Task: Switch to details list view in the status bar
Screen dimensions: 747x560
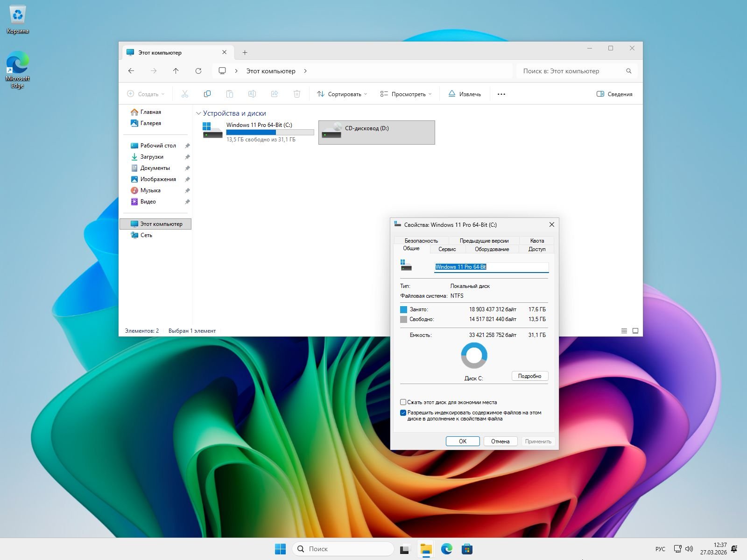Action: click(624, 331)
